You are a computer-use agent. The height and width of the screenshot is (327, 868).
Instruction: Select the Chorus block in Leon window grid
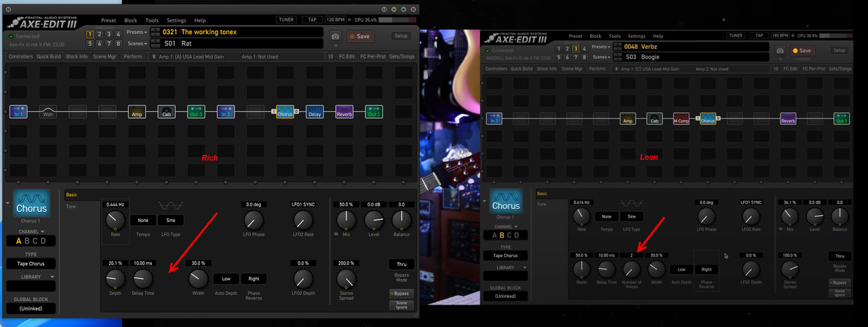point(708,119)
